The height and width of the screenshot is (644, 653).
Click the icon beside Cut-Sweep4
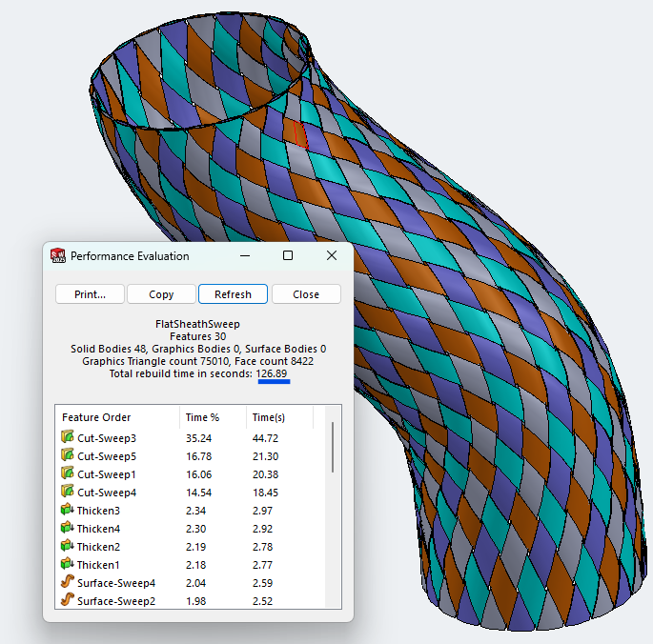[67, 492]
